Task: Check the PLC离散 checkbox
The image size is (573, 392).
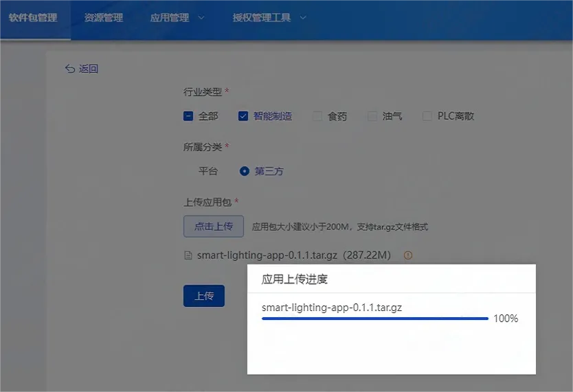Action: click(427, 116)
